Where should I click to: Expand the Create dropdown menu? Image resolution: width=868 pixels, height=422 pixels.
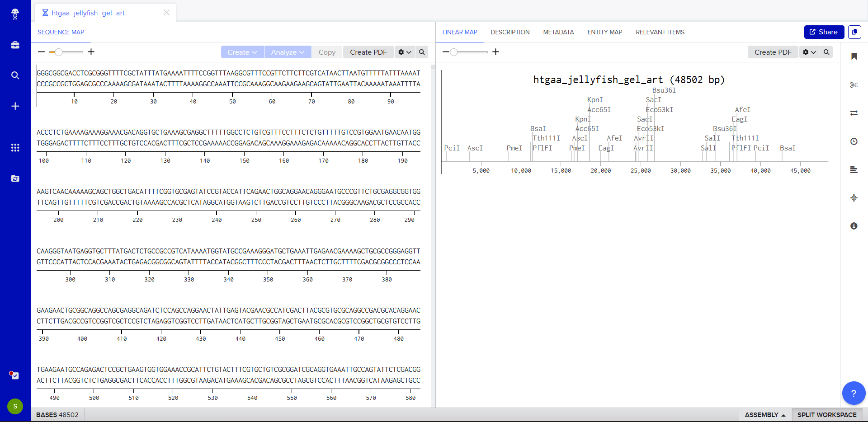pos(242,52)
